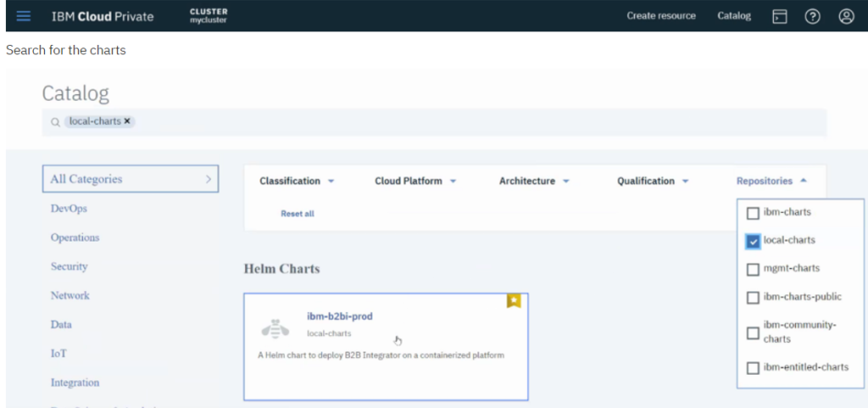Select the Operations category
This screenshot has height=408, width=868.
[75, 238]
